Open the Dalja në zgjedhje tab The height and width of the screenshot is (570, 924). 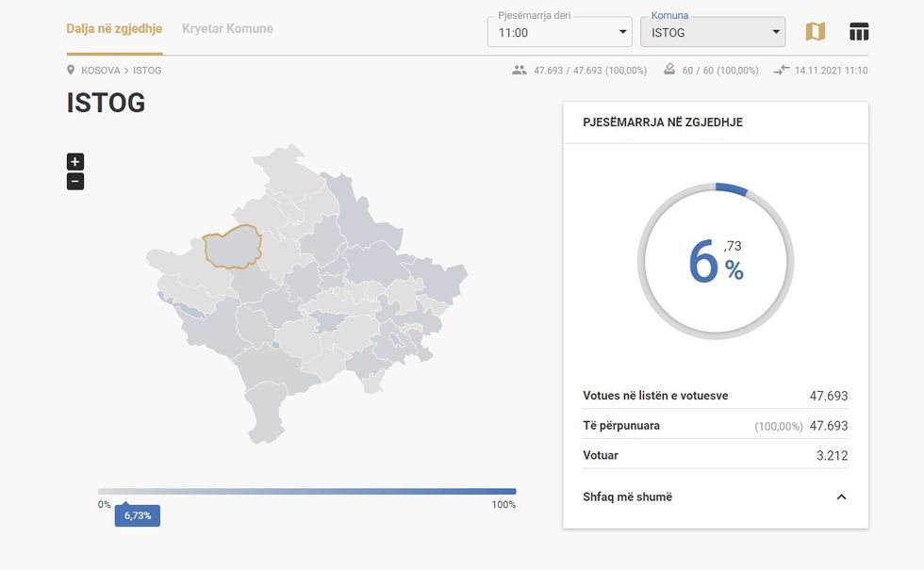click(x=114, y=28)
